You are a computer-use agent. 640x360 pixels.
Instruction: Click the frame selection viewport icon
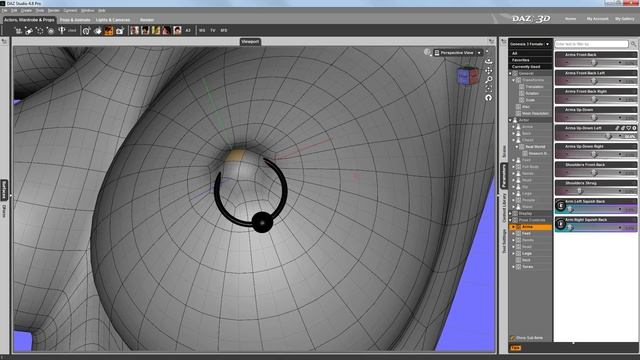coord(489,89)
